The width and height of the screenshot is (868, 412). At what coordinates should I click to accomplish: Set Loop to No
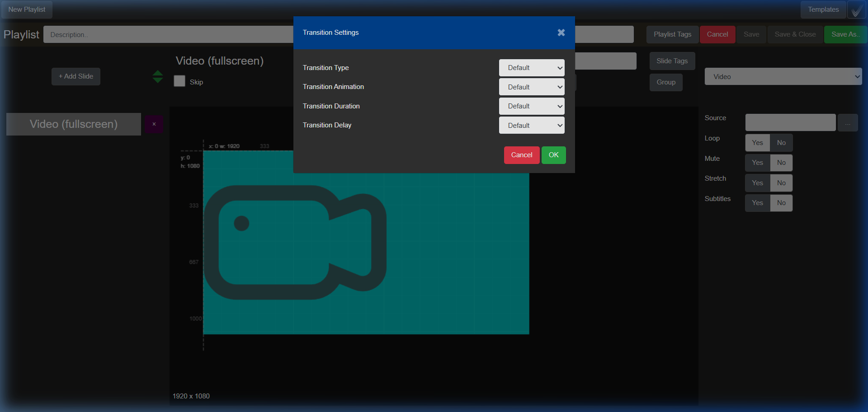point(781,143)
